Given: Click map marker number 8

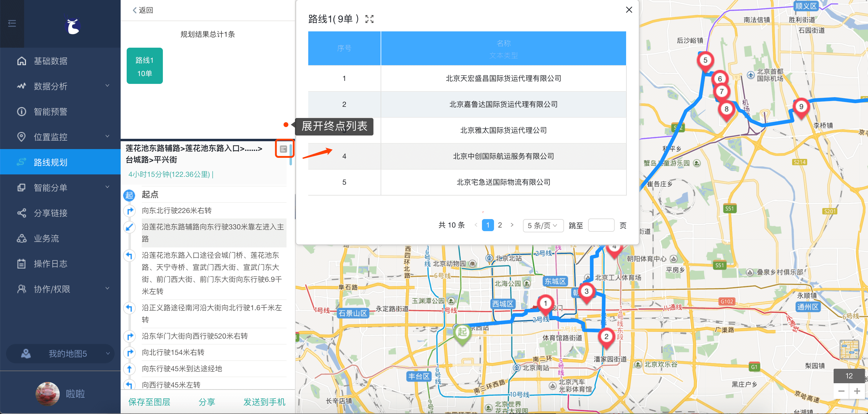Looking at the screenshot, I should click(726, 111).
